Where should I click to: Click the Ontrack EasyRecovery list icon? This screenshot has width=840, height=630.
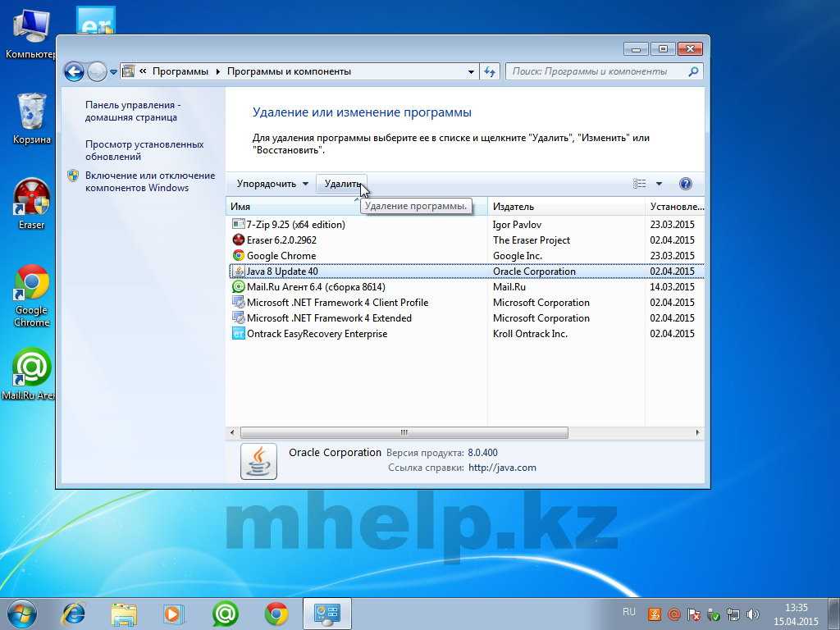pyautogui.click(x=239, y=333)
